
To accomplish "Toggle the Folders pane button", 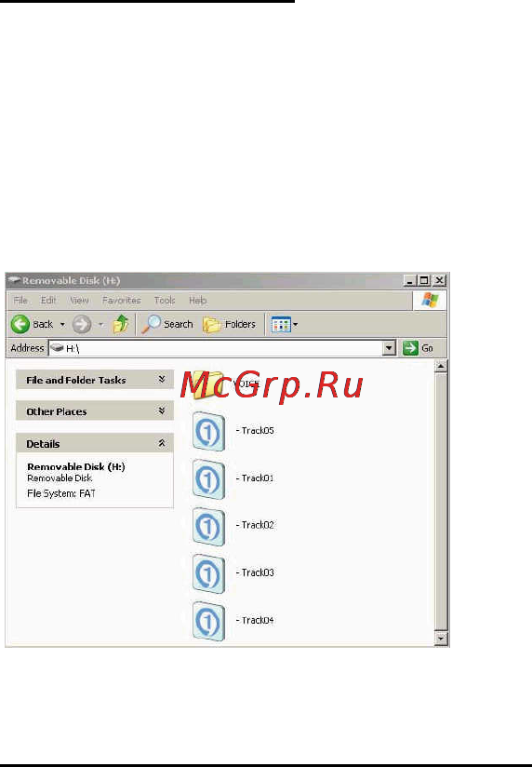I will [230, 324].
